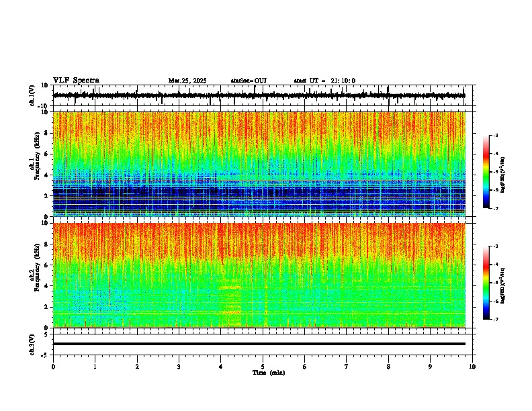Click the "-3" label on ch.1 color bar

(x=495, y=135)
